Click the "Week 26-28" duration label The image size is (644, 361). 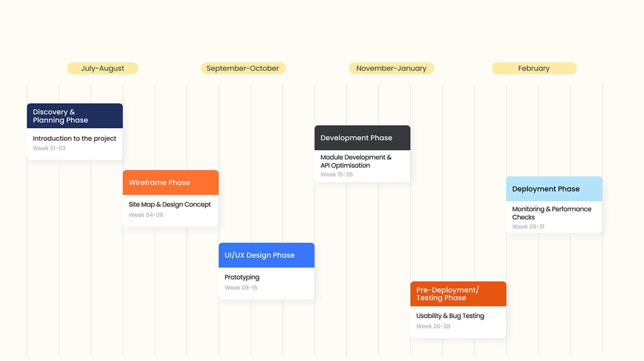[x=433, y=326]
